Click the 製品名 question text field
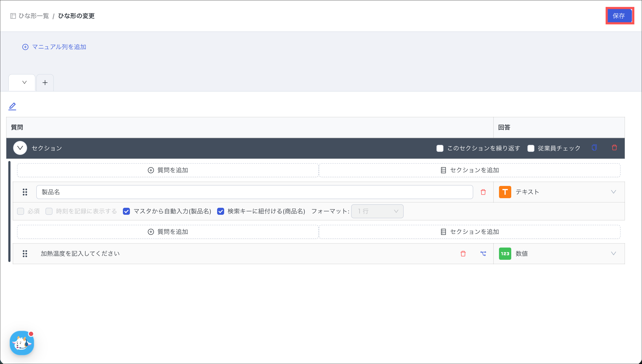Image resolution: width=642 pixels, height=364 pixels. [254, 192]
